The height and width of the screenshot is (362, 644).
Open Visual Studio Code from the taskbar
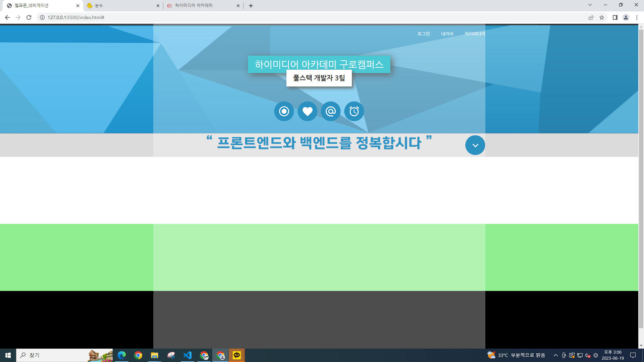pyautogui.click(x=187, y=355)
